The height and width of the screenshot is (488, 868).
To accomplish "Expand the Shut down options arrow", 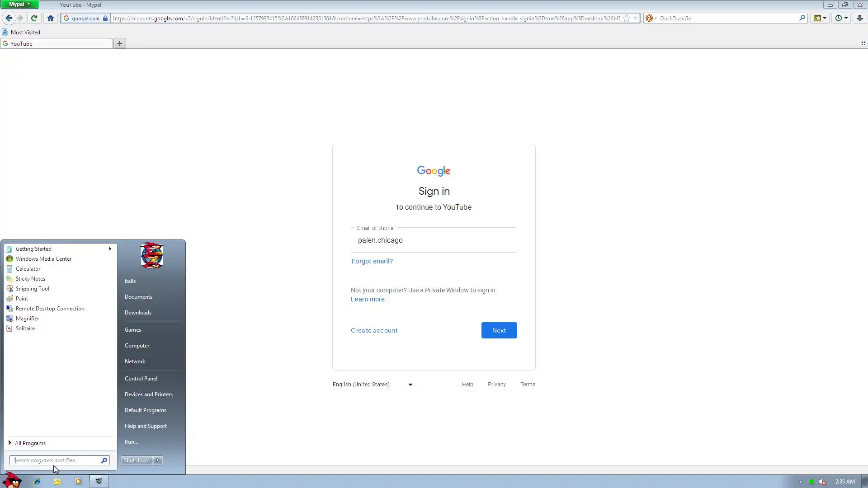I will point(158,460).
